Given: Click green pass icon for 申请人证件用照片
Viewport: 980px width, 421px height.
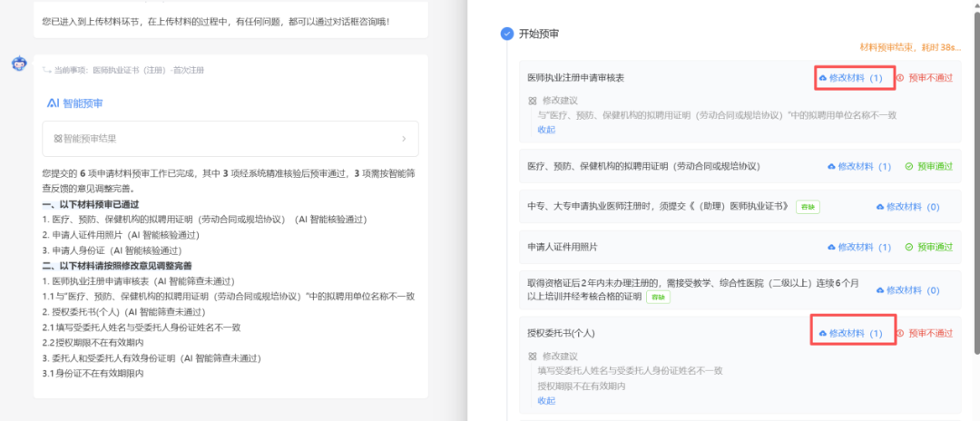Looking at the screenshot, I should pos(909,248).
